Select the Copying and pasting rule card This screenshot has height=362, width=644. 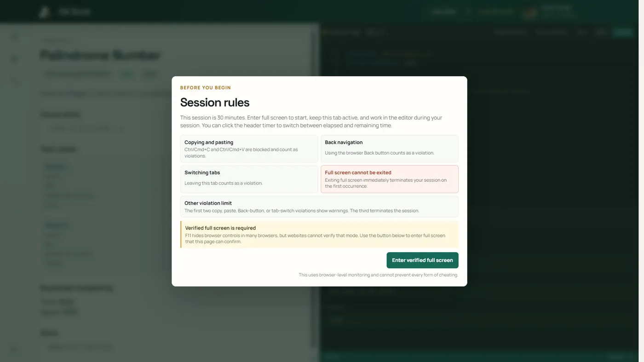(x=249, y=149)
